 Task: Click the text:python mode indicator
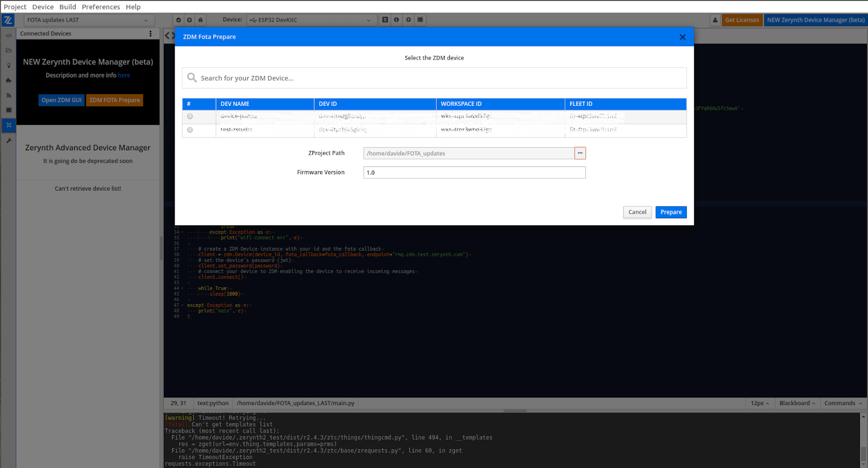213,403
